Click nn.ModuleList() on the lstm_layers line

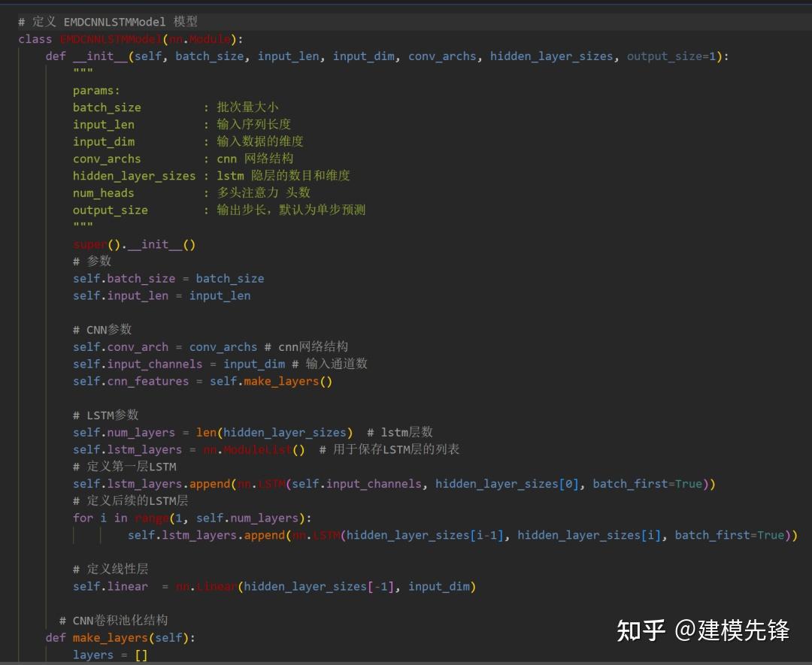(254, 449)
